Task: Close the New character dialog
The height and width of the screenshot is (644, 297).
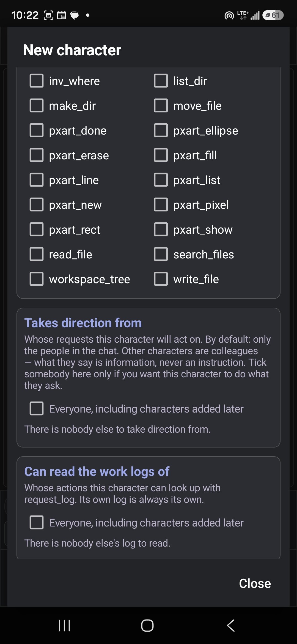Action: click(x=255, y=583)
